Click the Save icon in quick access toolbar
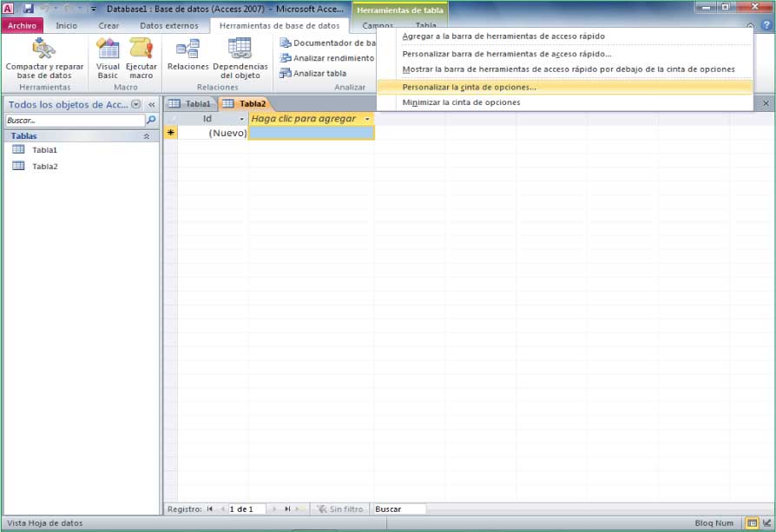This screenshot has height=532, width=776. [x=28, y=9]
